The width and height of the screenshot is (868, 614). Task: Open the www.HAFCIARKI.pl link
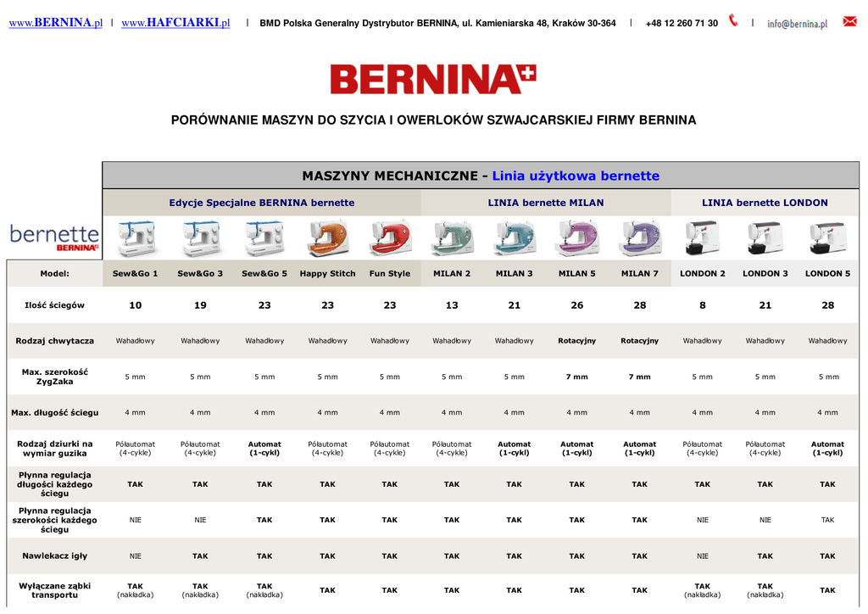[175, 23]
